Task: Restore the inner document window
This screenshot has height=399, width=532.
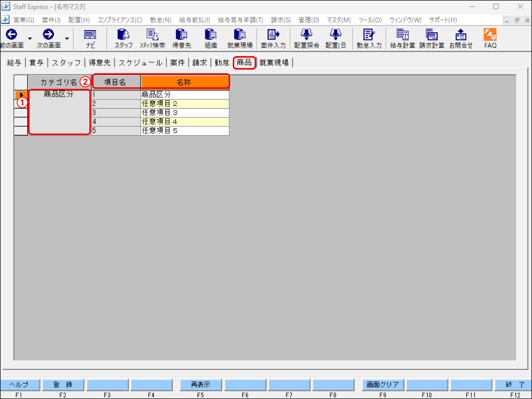Action: pos(517,20)
